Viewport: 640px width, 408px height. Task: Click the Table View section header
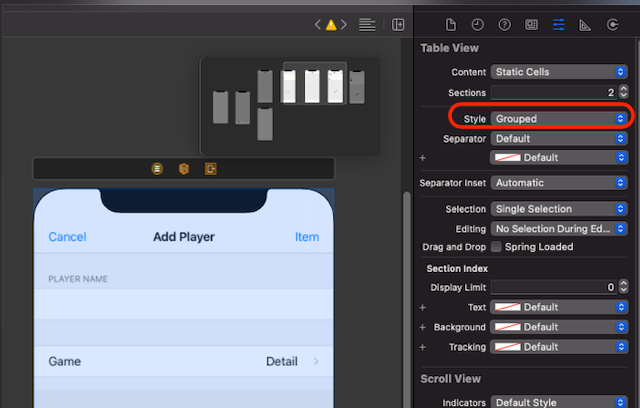[x=449, y=48]
